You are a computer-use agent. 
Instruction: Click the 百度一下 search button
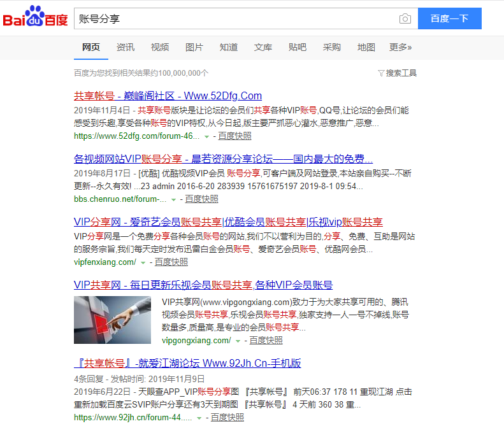tap(450, 18)
